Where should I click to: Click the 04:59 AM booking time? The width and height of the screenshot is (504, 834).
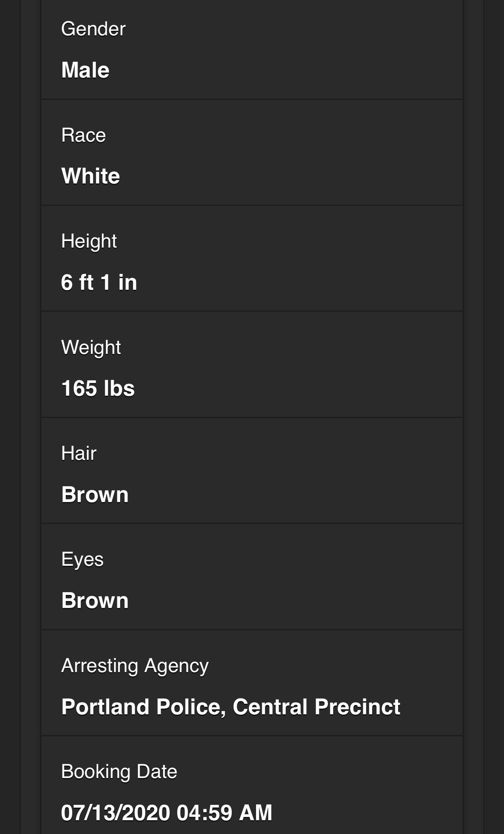coord(224,813)
